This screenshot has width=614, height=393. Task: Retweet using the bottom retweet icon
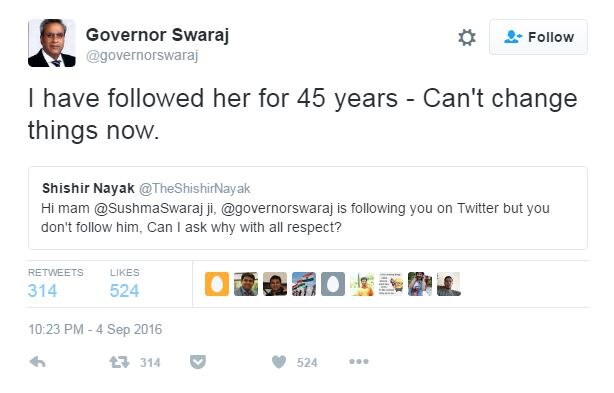click(119, 362)
